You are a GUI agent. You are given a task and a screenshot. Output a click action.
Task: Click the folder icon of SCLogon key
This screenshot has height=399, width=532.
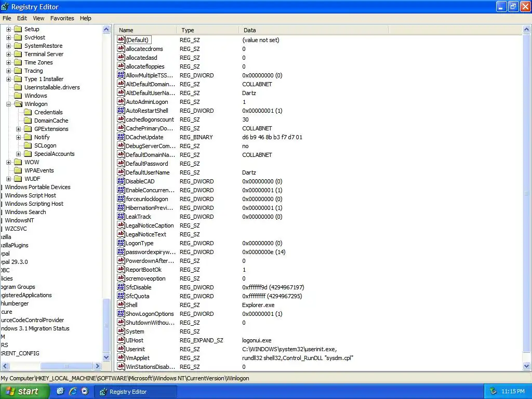click(x=28, y=145)
